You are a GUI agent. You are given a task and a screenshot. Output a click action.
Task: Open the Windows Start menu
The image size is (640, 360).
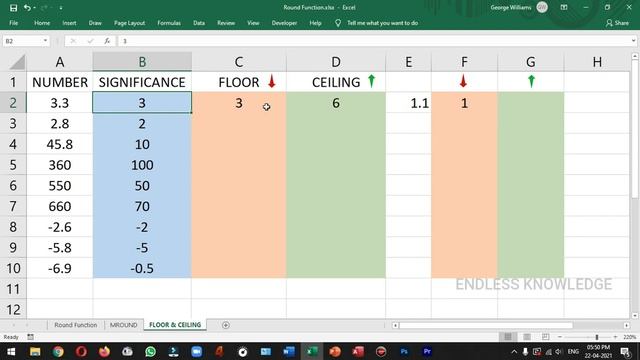(11, 351)
